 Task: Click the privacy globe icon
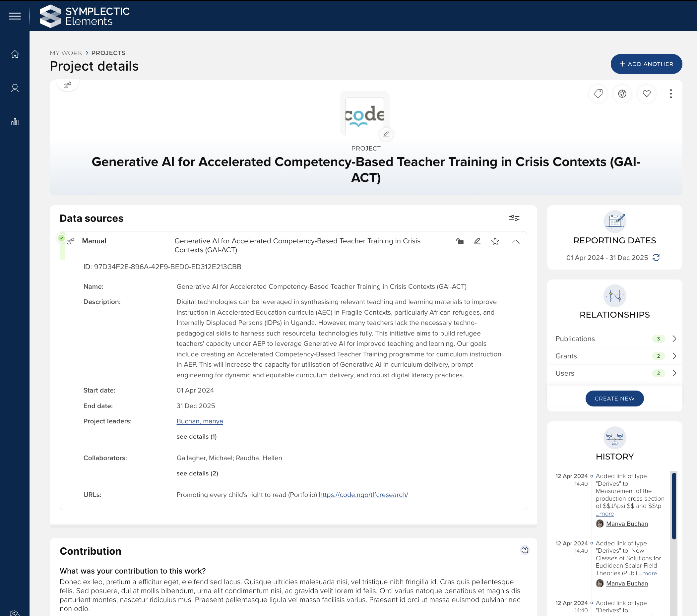(x=622, y=94)
